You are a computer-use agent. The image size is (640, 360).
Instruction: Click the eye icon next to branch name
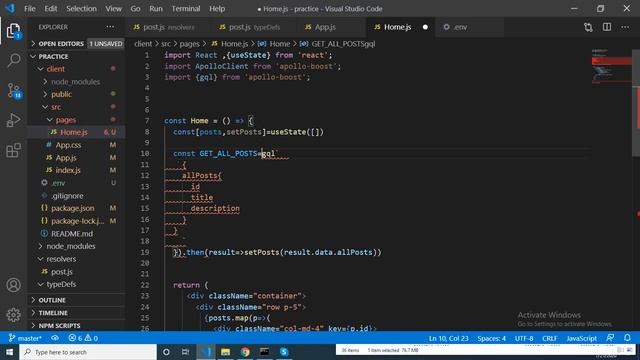(55, 338)
